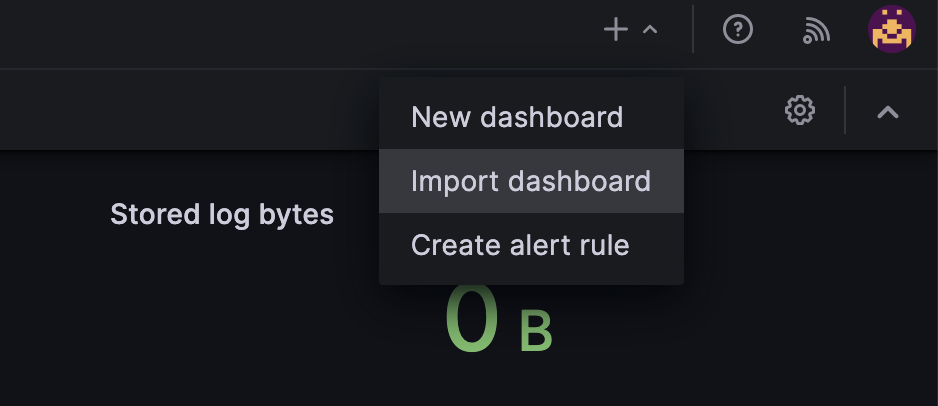Collapse the New menu chevron beside plus

click(x=650, y=31)
